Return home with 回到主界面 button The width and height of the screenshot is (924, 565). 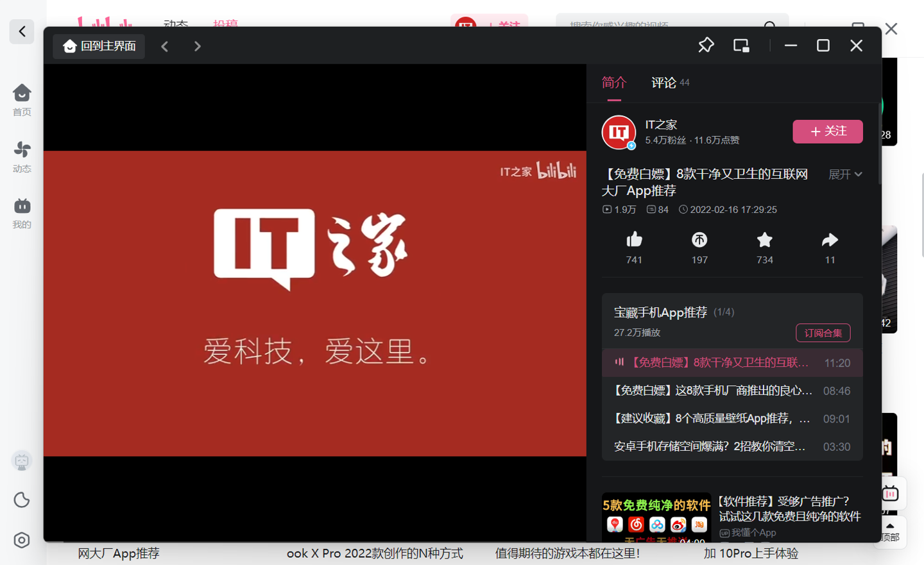point(99,46)
